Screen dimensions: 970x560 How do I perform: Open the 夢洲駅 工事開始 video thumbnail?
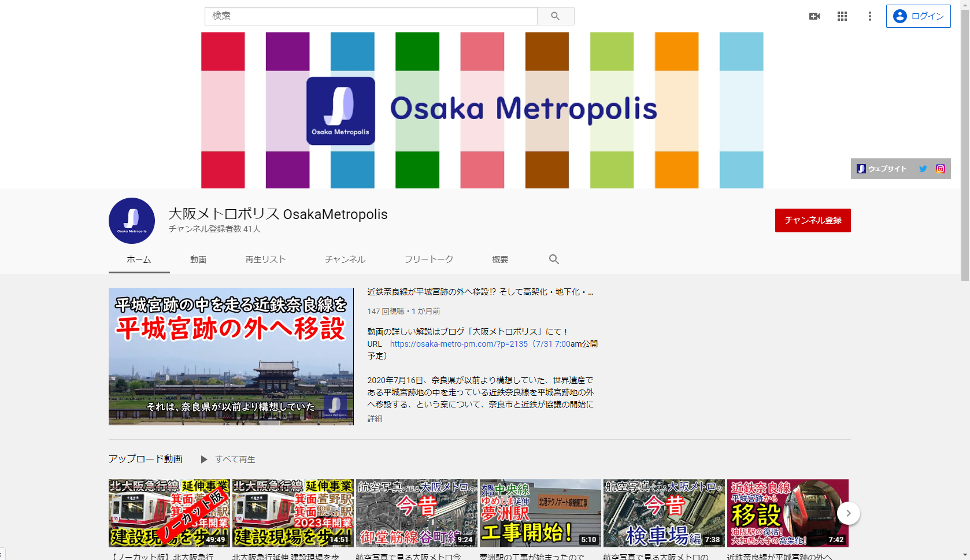pos(540,513)
